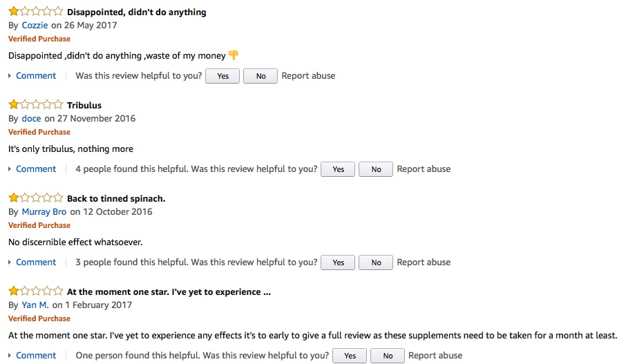Click star rating icon on Cozzie's review

pyautogui.click(x=35, y=12)
